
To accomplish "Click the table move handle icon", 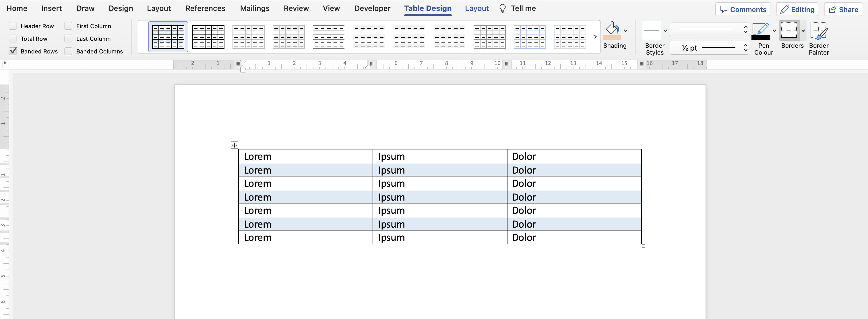I will point(234,145).
